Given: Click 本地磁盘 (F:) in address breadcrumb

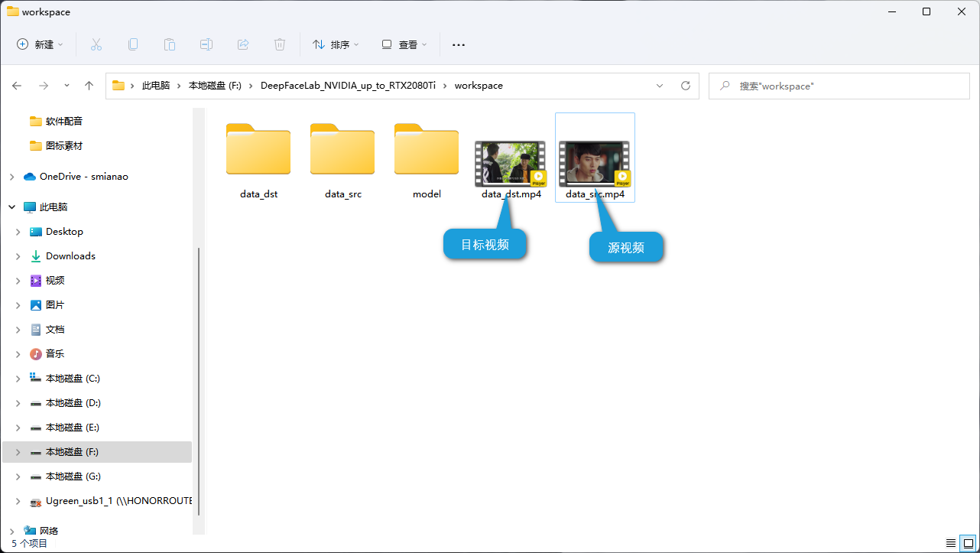Looking at the screenshot, I should pyautogui.click(x=215, y=86).
